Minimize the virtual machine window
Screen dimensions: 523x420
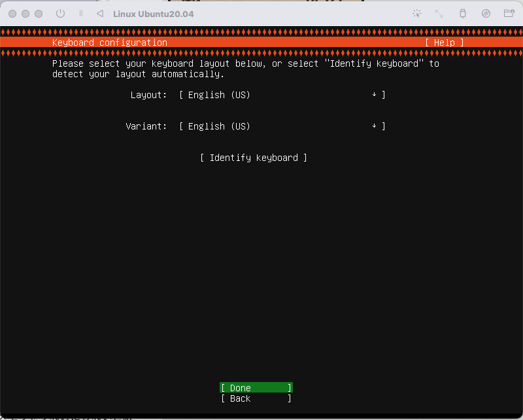click(x=25, y=14)
